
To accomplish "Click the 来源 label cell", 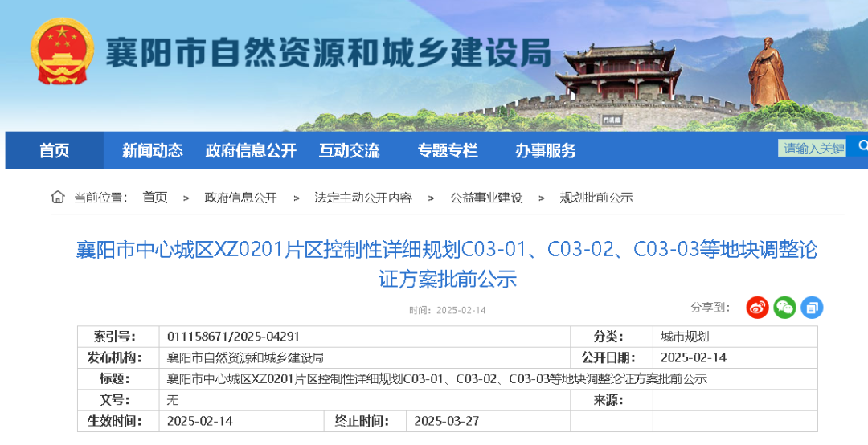I will (612, 400).
